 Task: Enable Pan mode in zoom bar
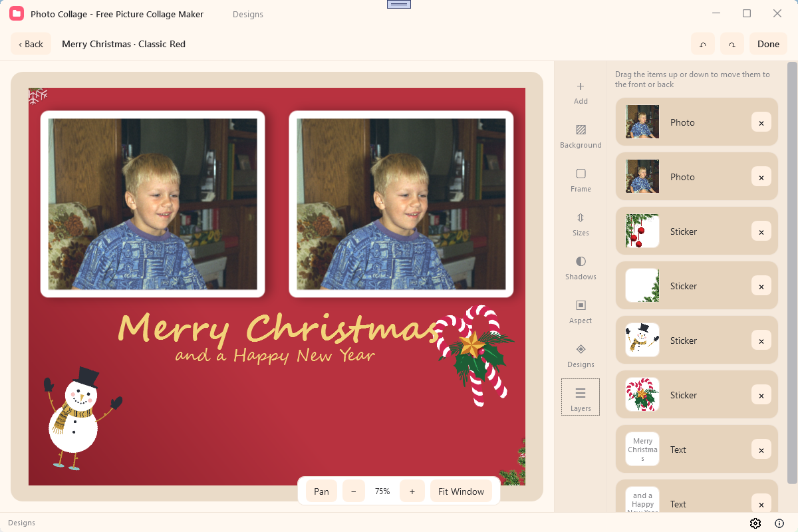click(321, 491)
